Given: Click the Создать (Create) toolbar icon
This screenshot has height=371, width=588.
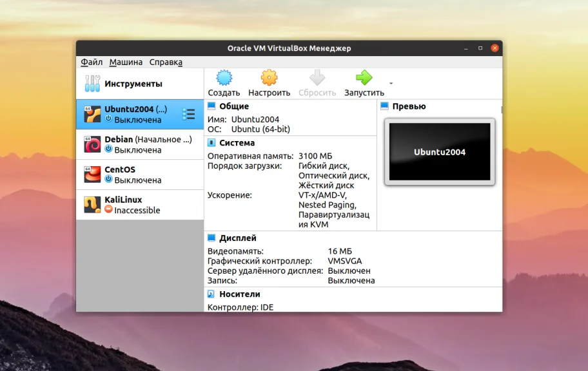Looking at the screenshot, I should [x=224, y=78].
